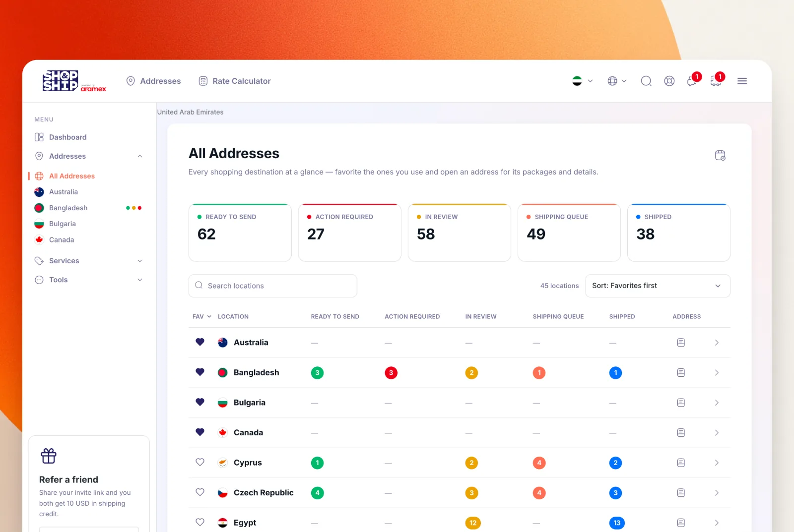
Task: Click Bangladesh ready-to-send green badge
Action: [x=317, y=373]
